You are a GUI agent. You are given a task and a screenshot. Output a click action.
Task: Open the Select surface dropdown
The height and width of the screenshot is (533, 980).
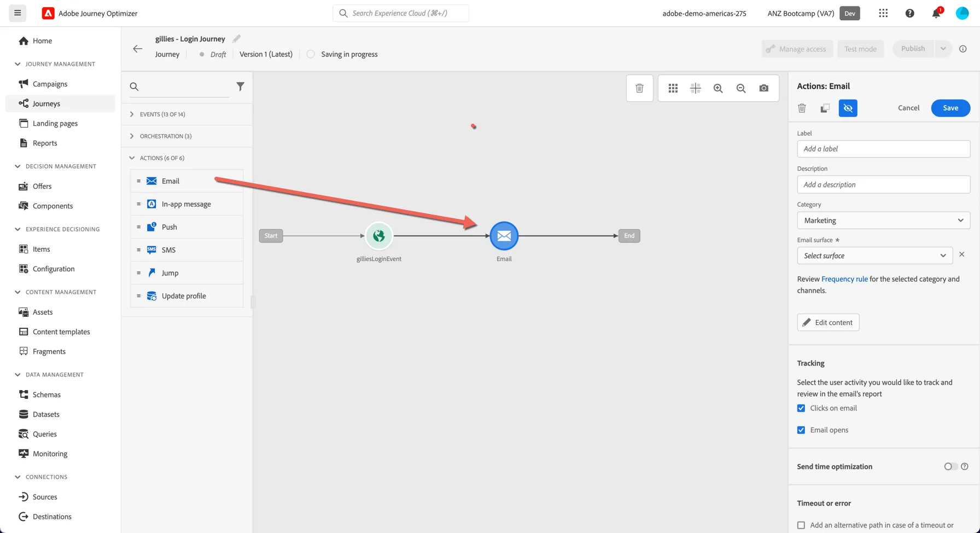[x=875, y=256]
